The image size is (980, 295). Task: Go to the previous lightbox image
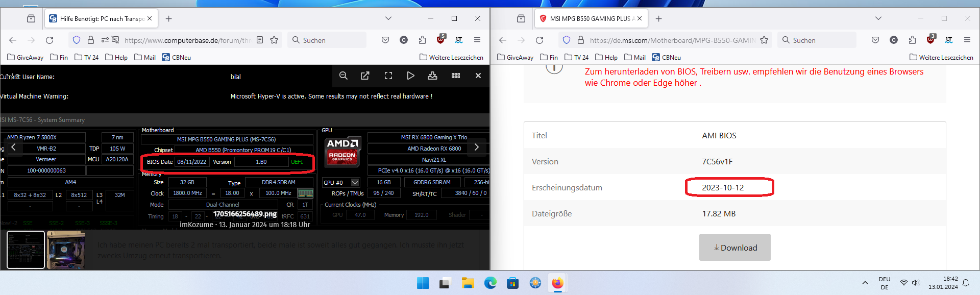[14, 147]
